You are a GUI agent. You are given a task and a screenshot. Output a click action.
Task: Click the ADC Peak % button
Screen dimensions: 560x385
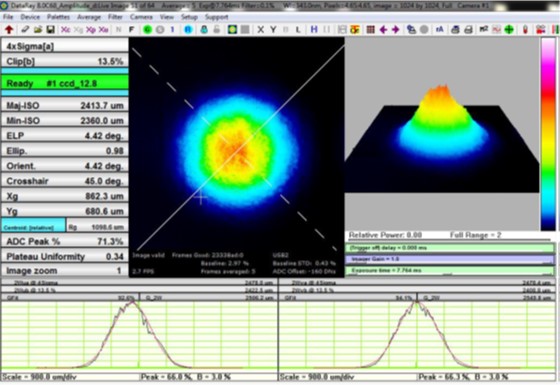tap(65, 241)
